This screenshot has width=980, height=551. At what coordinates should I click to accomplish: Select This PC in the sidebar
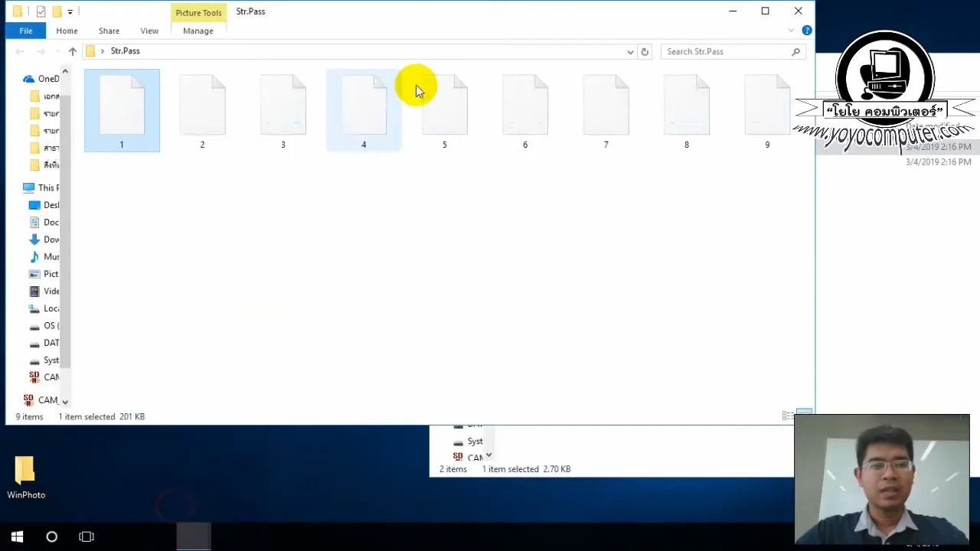pyautogui.click(x=47, y=187)
